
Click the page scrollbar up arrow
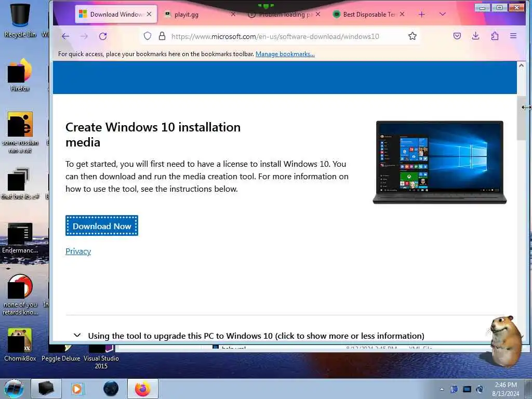tap(521, 65)
